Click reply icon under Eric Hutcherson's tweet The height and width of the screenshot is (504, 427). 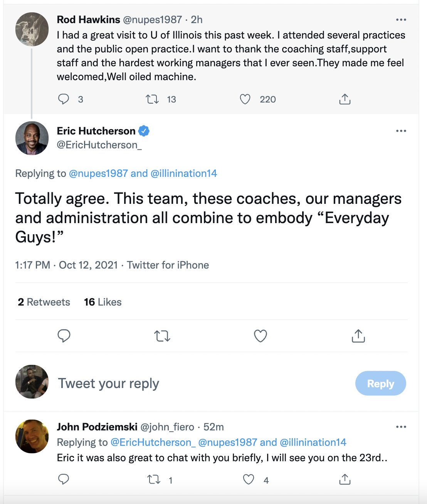coord(64,336)
